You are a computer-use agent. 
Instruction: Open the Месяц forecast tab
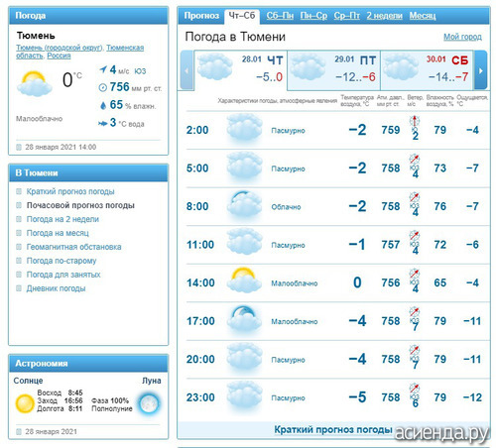(x=423, y=16)
